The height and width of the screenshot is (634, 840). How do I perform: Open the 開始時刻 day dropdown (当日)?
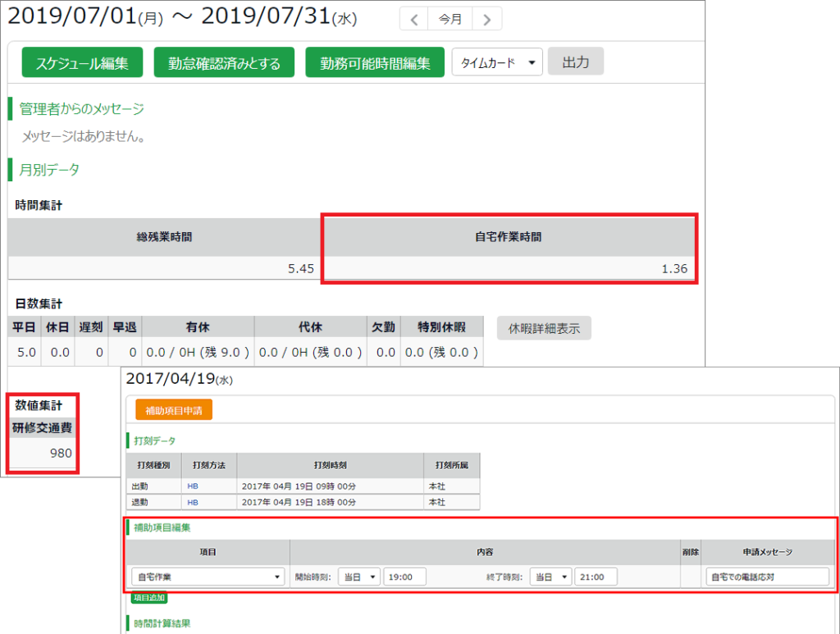pyautogui.click(x=359, y=577)
